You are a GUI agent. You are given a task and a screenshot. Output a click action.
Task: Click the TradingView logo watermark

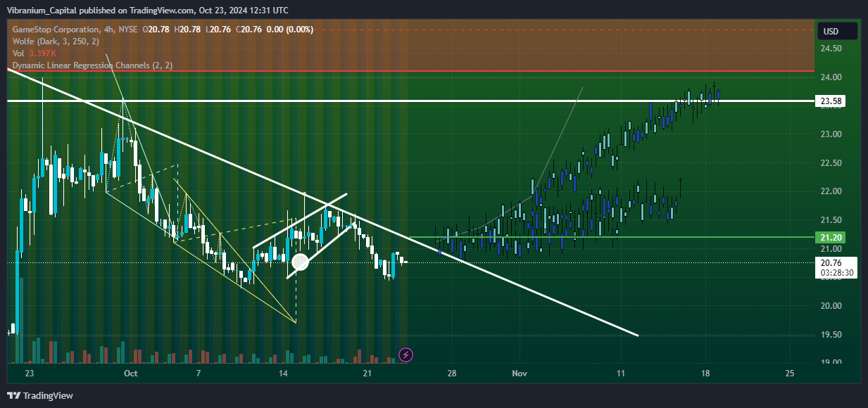click(40, 396)
